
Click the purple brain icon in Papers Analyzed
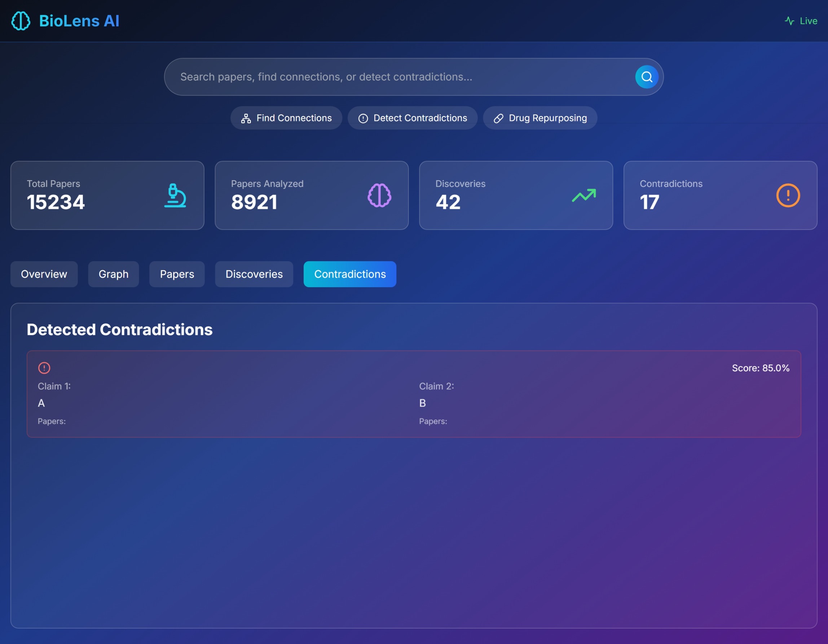tap(379, 195)
